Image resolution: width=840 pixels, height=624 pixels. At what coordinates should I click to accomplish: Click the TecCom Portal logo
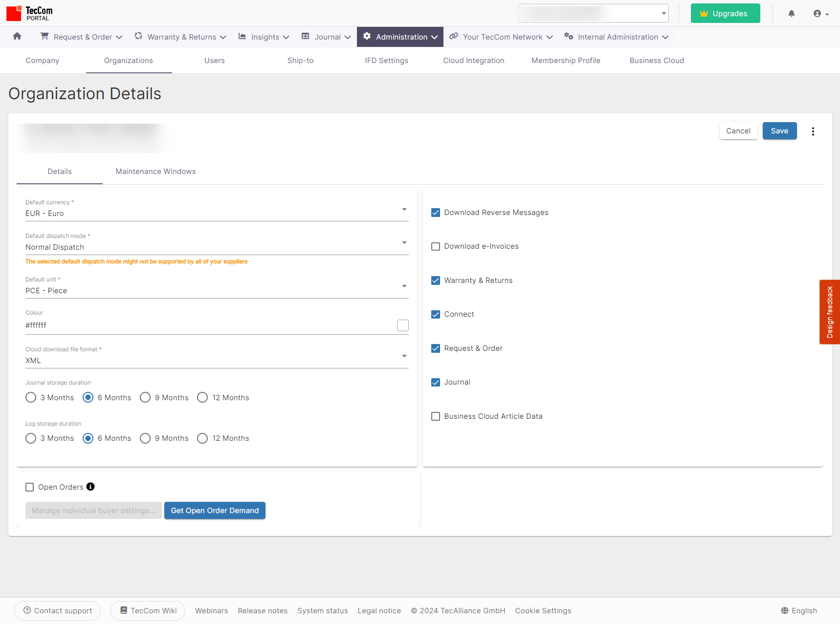[x=29, y=14]
